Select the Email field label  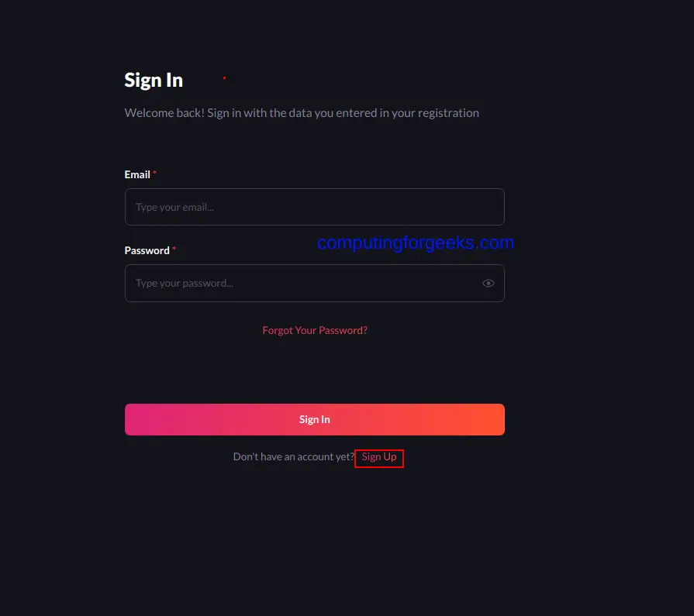(x=137, y=174)
